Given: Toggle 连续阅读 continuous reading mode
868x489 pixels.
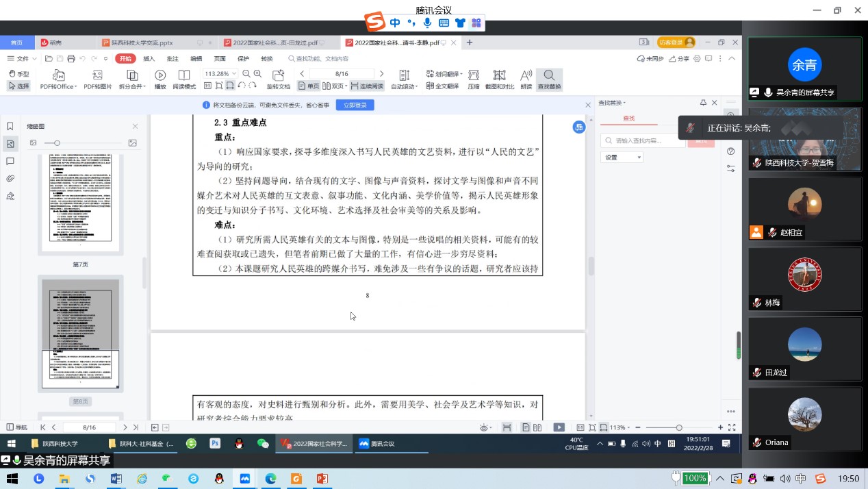Looking at the screenshot, I should click(x=367, y=86).
